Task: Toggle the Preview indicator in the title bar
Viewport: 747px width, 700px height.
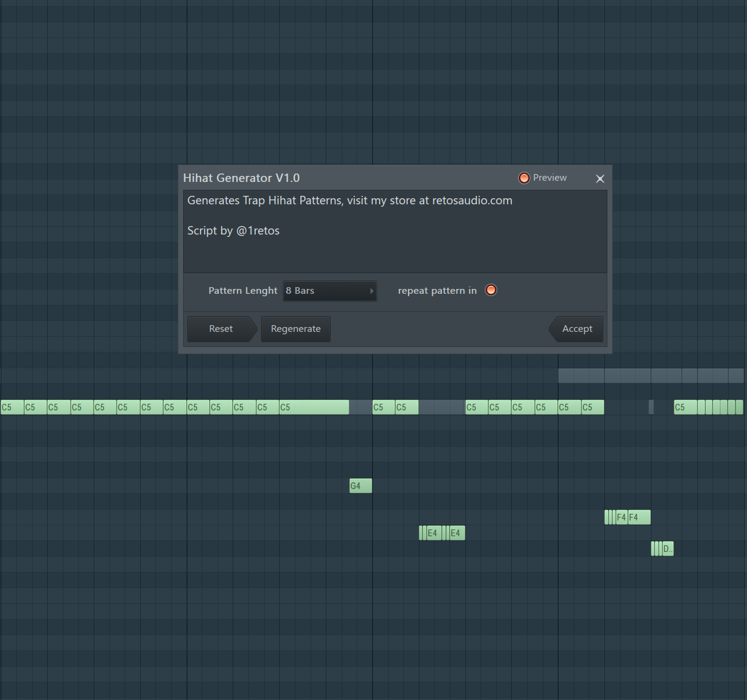Action: click(524, 178)
